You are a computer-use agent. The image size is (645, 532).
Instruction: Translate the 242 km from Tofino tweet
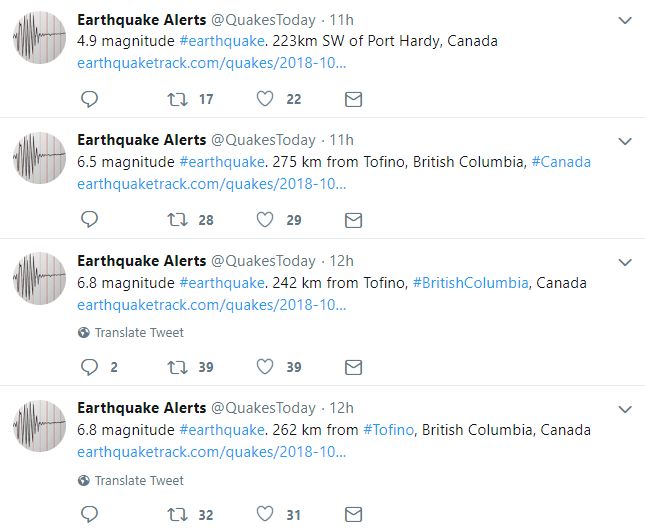130,332
